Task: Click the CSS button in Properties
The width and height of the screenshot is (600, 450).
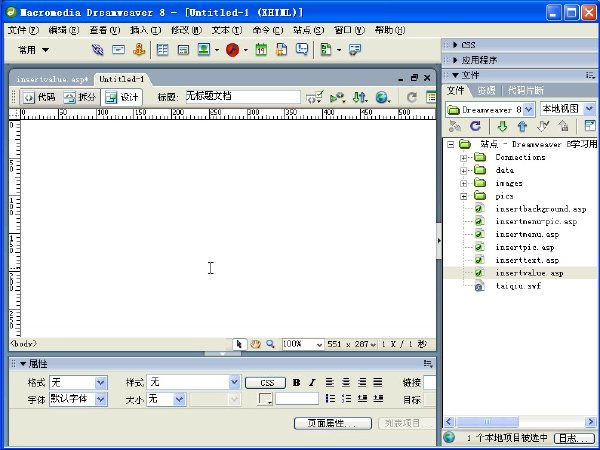Action: 266,383
